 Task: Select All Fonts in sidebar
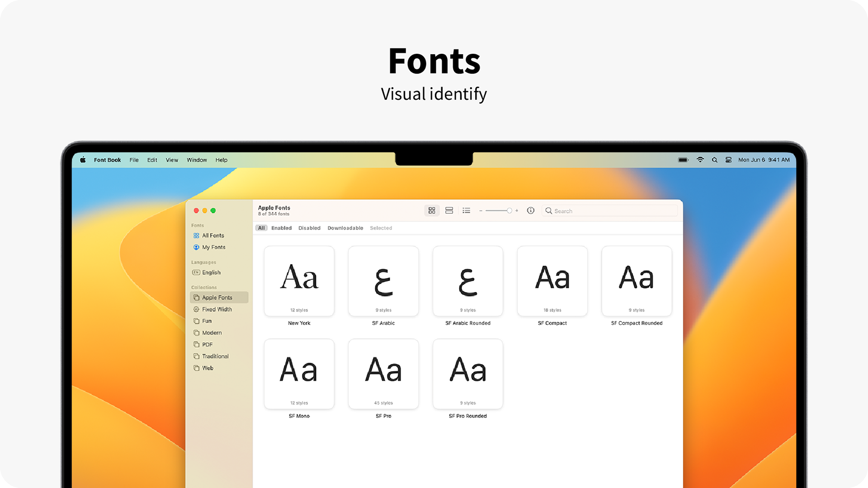pos(219,235)
